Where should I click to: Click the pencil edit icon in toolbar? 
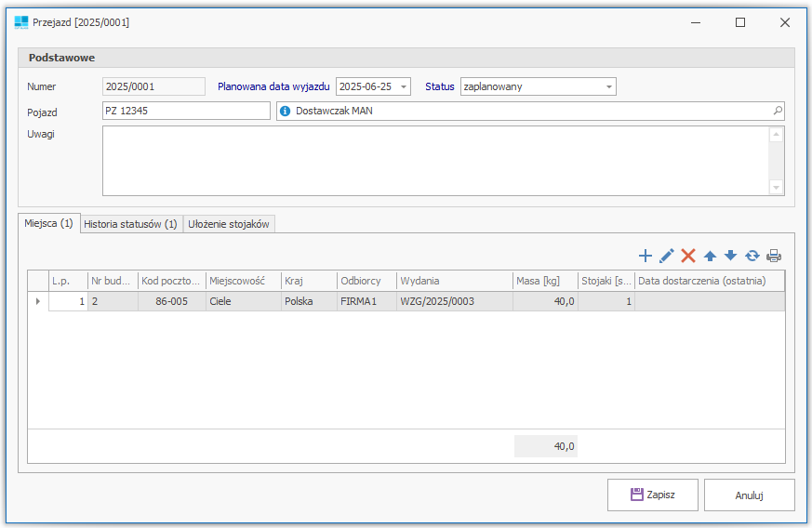coord(667,256)
